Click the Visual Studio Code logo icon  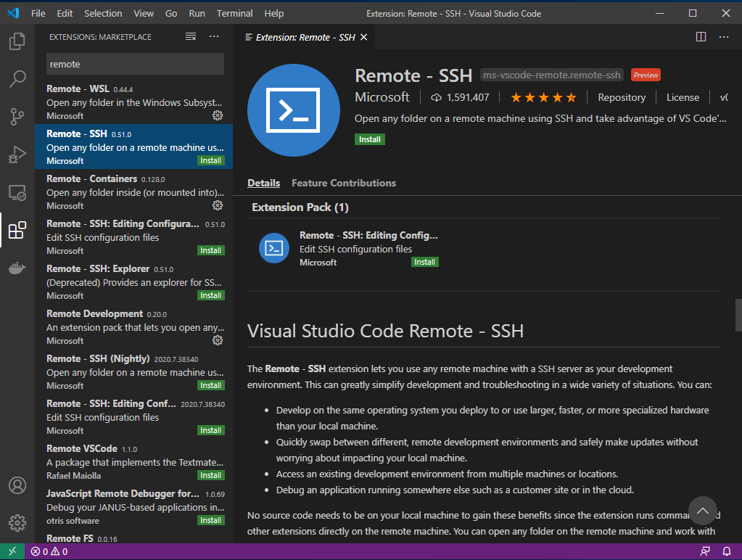(x=13, y=13)
